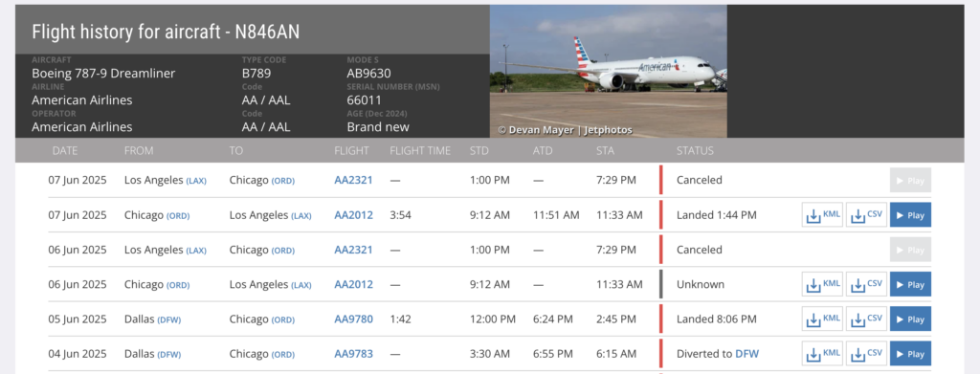Open flight AA9780 link

[x=353, y=319]
